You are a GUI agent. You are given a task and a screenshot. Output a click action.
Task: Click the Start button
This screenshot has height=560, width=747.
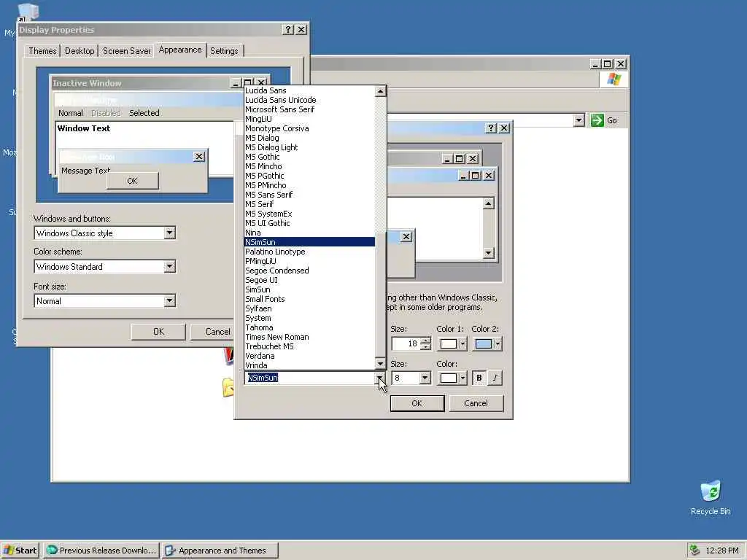(20, 551)
